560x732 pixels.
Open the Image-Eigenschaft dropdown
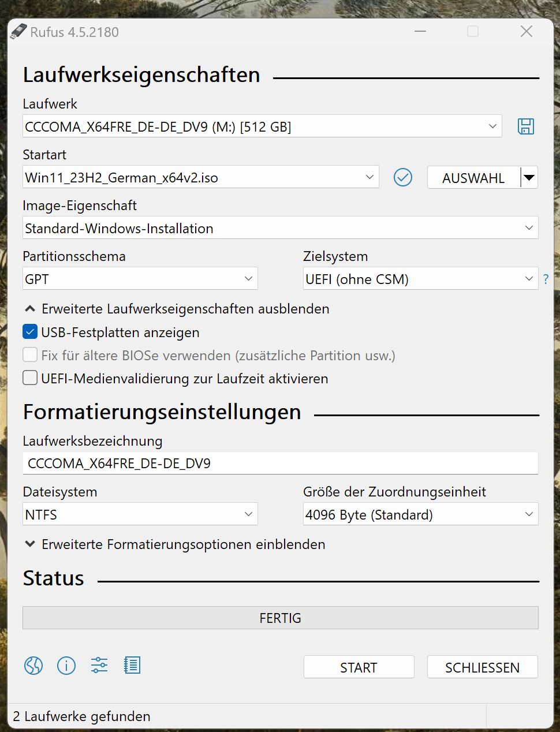click(x=280, y=228)
